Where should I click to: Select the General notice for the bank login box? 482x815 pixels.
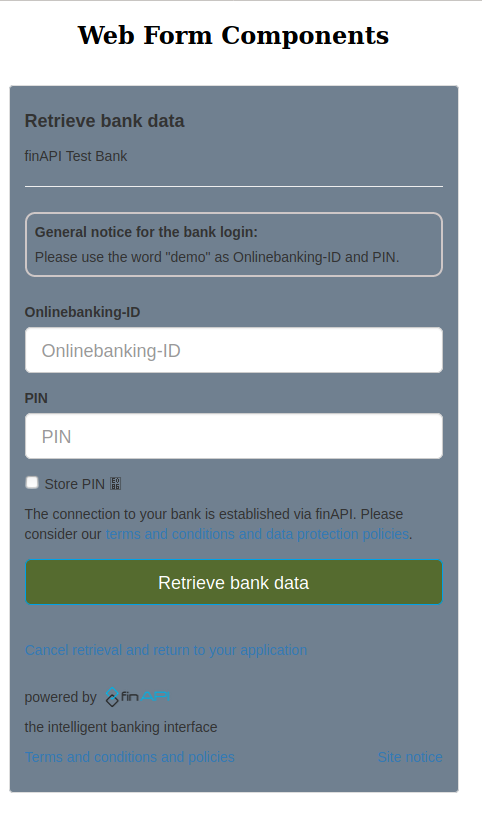pos(234,244)
